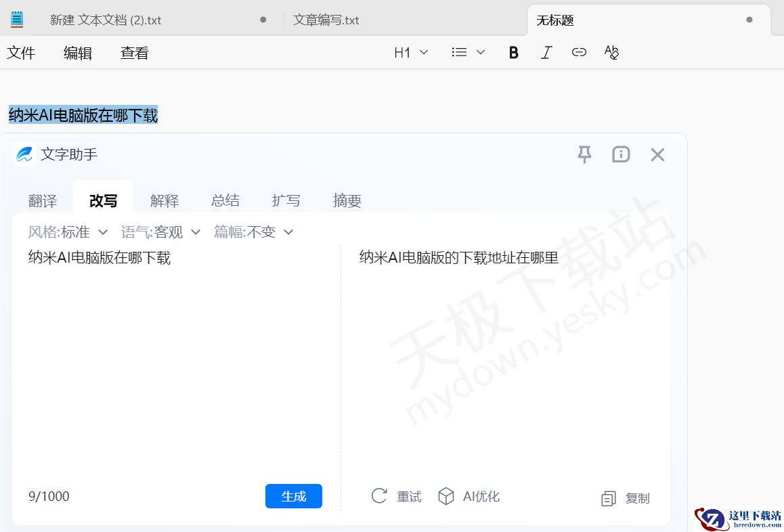This screenshot has height=532, width=784.
Task: Click the AI优化 button
Action: click(469, 497)
